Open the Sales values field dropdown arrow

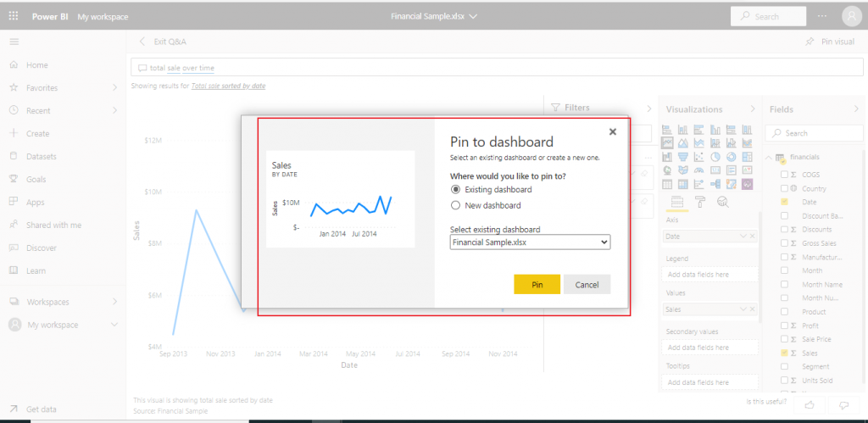[743, 309]
